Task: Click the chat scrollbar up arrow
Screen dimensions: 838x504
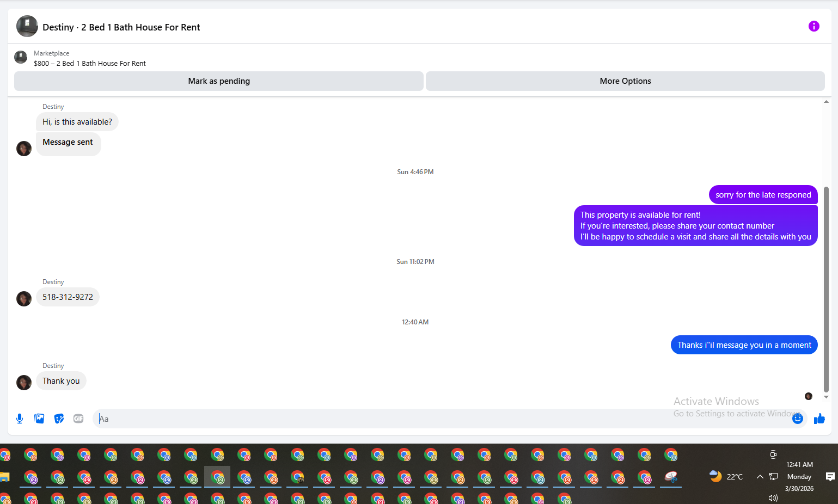Action: pyautogui.click(x=826, y=102)
